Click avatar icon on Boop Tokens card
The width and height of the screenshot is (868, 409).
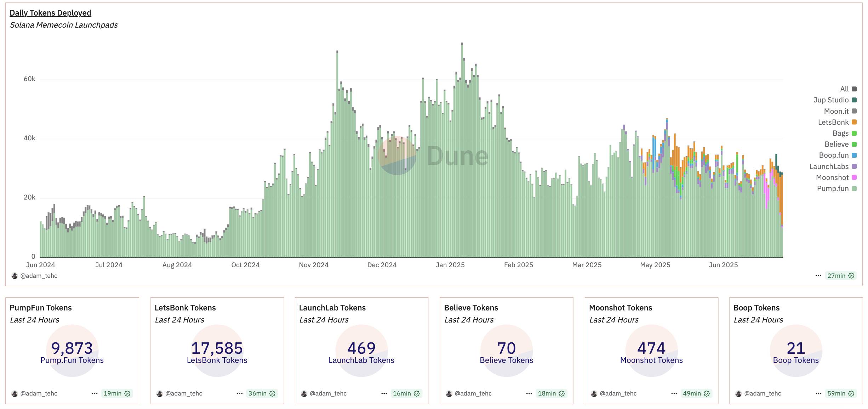click(738, 393)
